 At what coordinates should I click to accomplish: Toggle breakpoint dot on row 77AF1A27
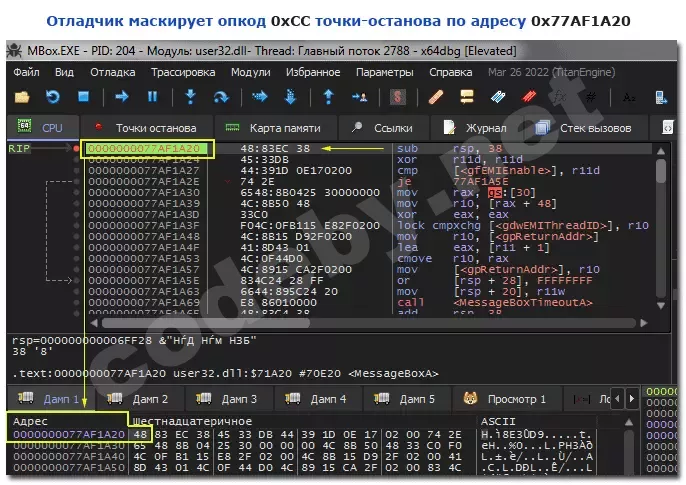(x=76, y=171)
